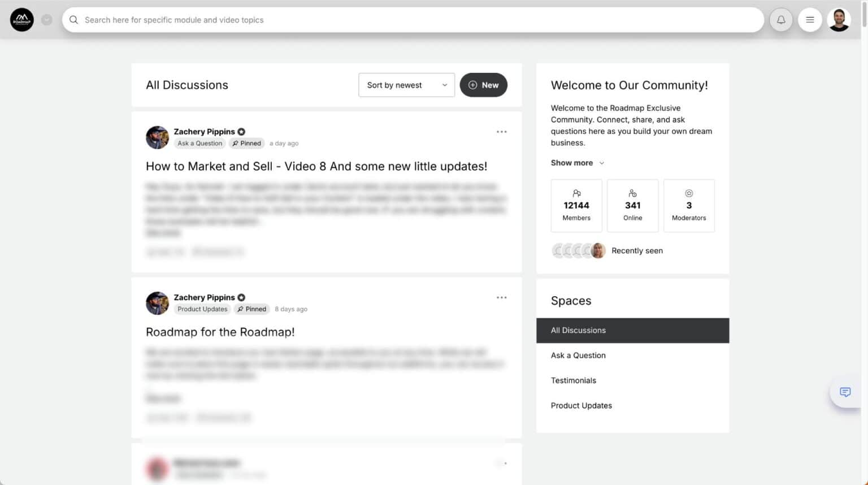
Task: Open the floating chat widget icon
Action: point(845,392)
